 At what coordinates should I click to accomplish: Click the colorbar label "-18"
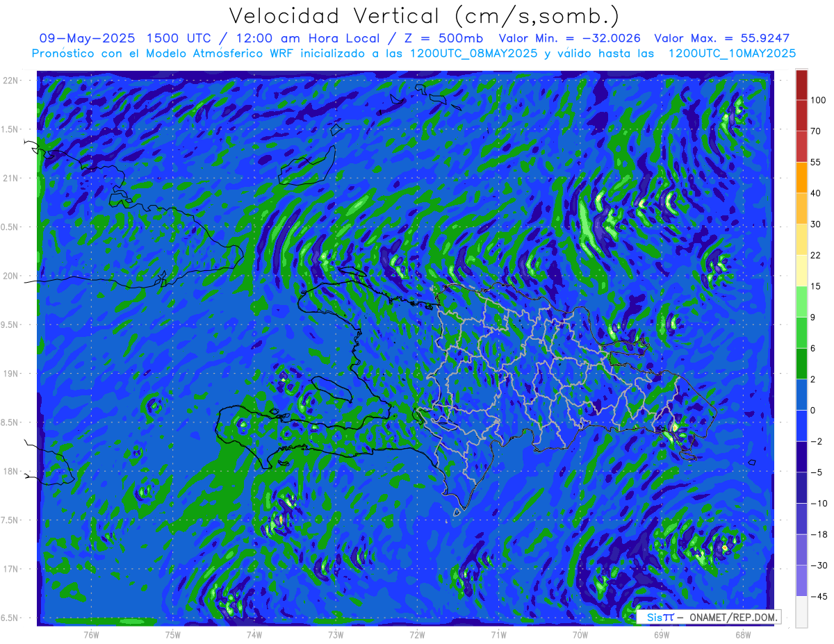tap(818, 534)
